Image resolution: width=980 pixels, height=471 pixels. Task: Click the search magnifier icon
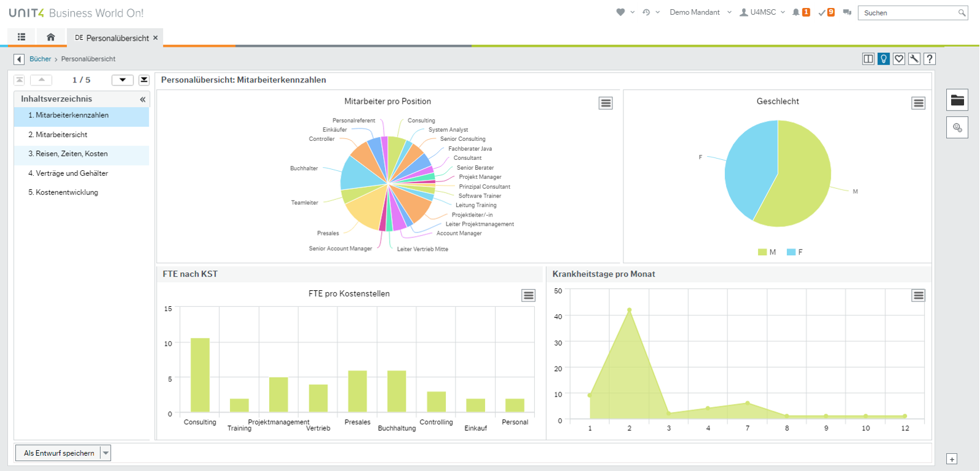(962, 13)
